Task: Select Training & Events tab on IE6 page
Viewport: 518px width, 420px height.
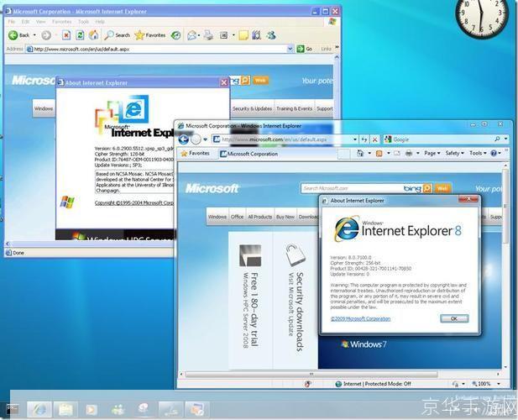Action: (294, 108)
